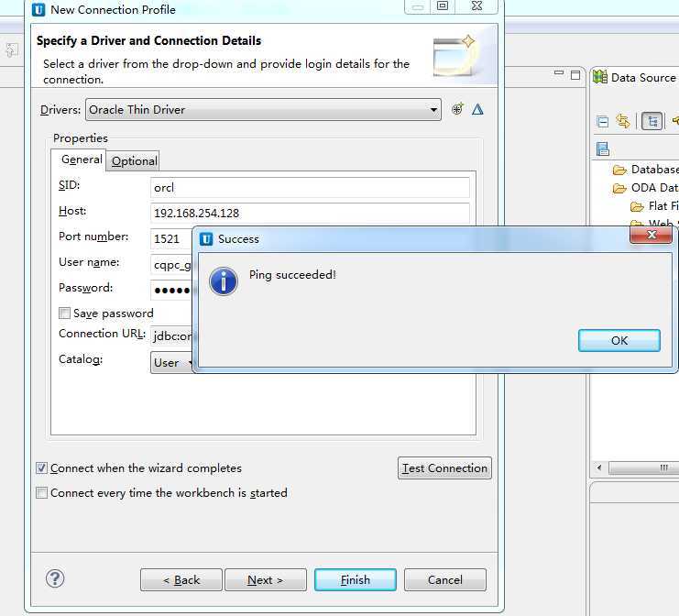This screenshot has height=616, width=679.
Task: Click the new driver definition icon
Action: (x=457, y=109)
